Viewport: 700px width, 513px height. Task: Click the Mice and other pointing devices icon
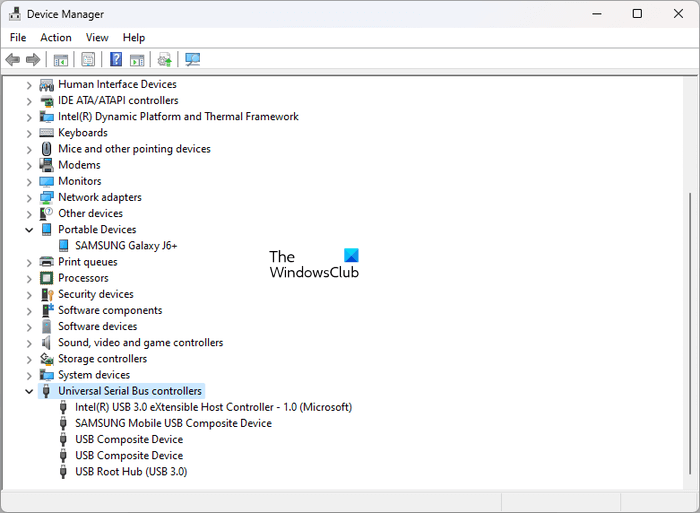tap(46, 149)
